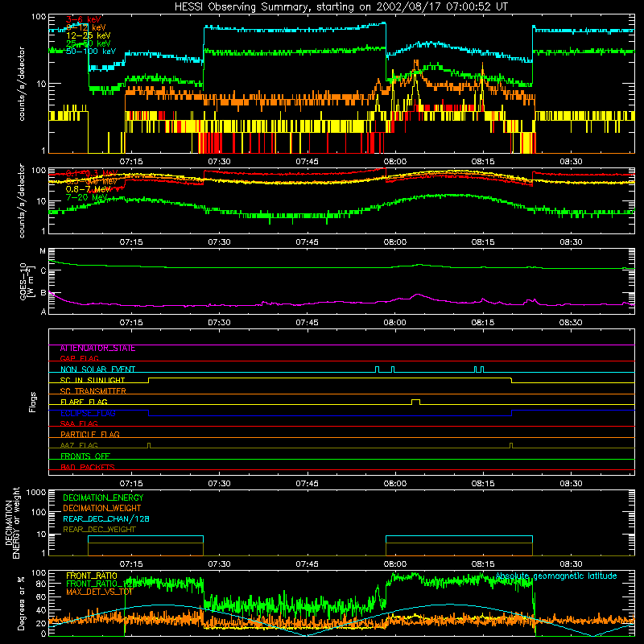The height and width of the screenshot is (644, 644).
Task: Click 07:15 tick label below the top panel
Action: tap(131, 162)
